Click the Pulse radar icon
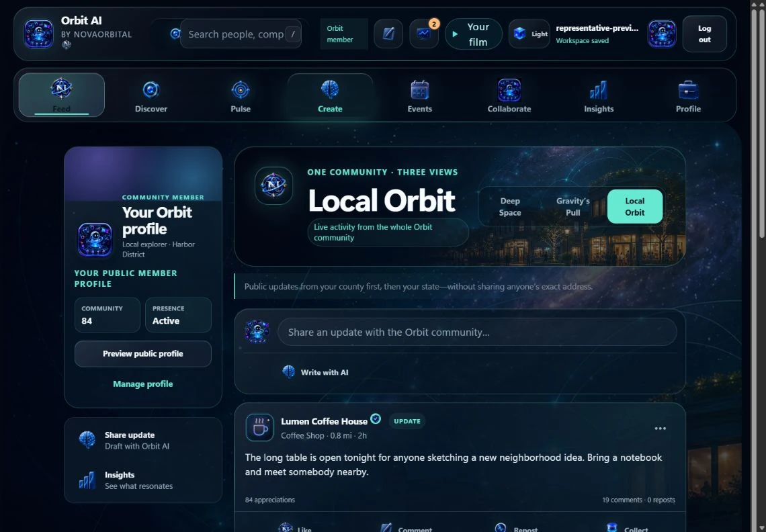Viewport: 766px width, 532px height. tap(241, 90)
